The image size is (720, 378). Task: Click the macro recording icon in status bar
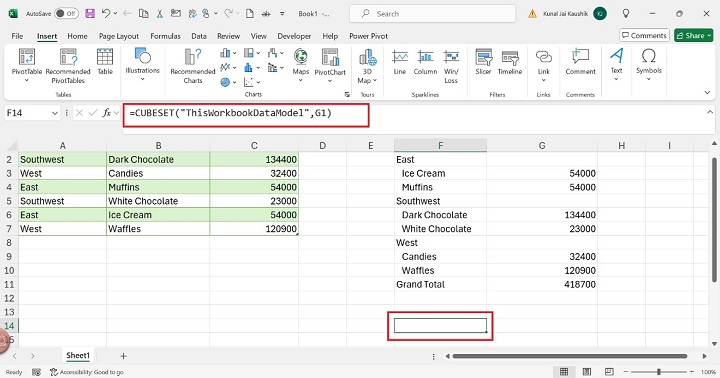tap(37, 372)
